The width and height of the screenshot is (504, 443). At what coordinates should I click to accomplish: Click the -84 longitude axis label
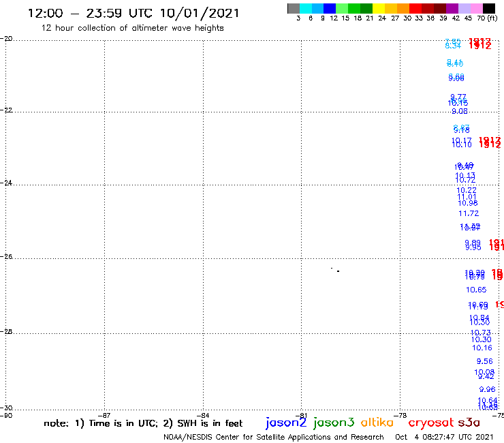(x=203, y=415)
